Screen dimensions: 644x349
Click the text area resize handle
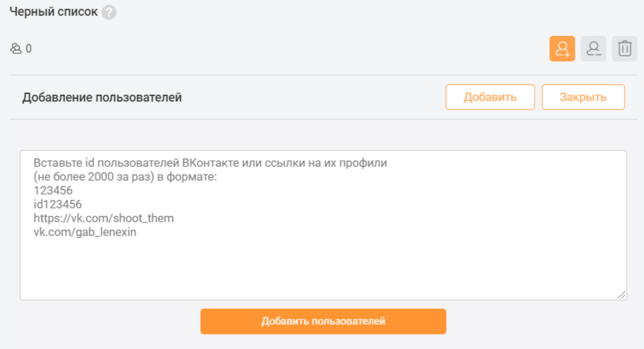[621, 294]
